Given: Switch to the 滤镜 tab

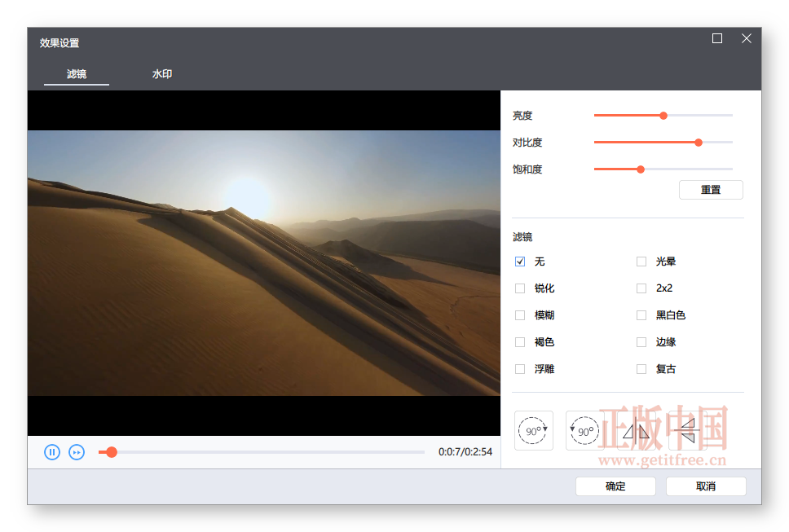Looking at the screenshot, I should click(77, 74).
